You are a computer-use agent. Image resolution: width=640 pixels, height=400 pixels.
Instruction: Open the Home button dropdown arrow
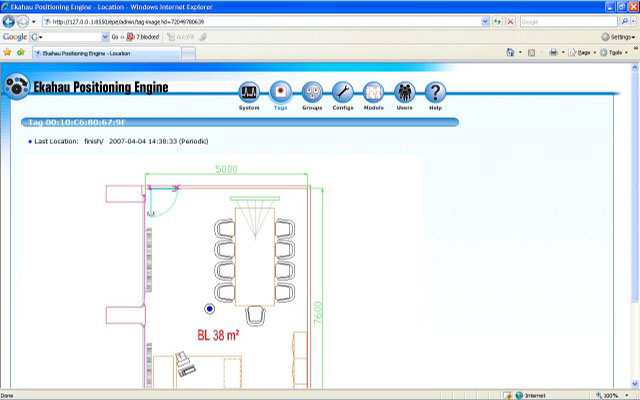(520, 52)
